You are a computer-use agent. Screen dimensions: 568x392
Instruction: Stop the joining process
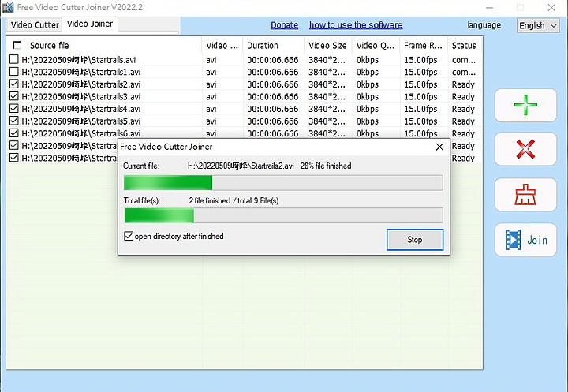[415, 240]
